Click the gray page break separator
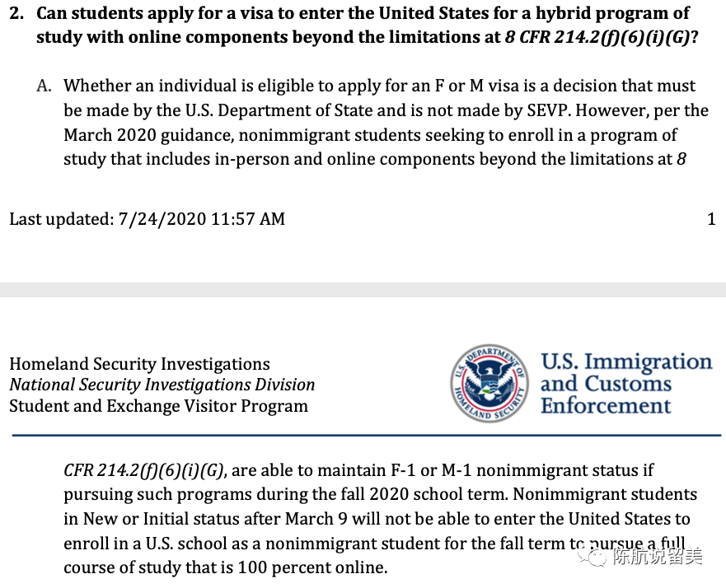The width and height of the screenshot is (726, 588). pos(363,290)
